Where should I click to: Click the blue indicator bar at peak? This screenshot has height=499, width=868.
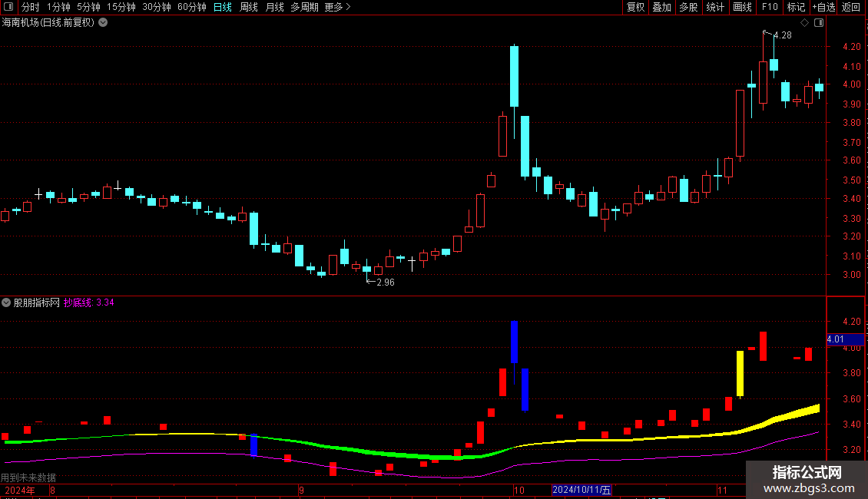(514, 342)
